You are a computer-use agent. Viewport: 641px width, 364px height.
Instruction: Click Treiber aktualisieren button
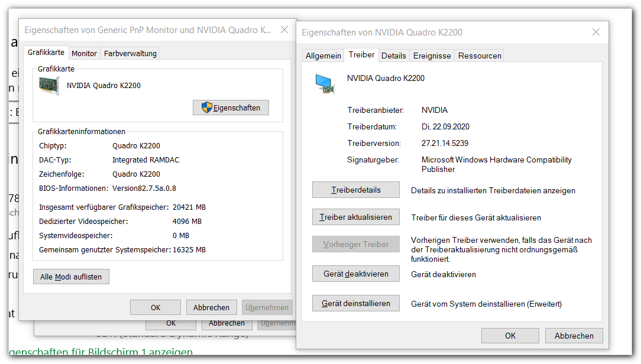(355, 217)
